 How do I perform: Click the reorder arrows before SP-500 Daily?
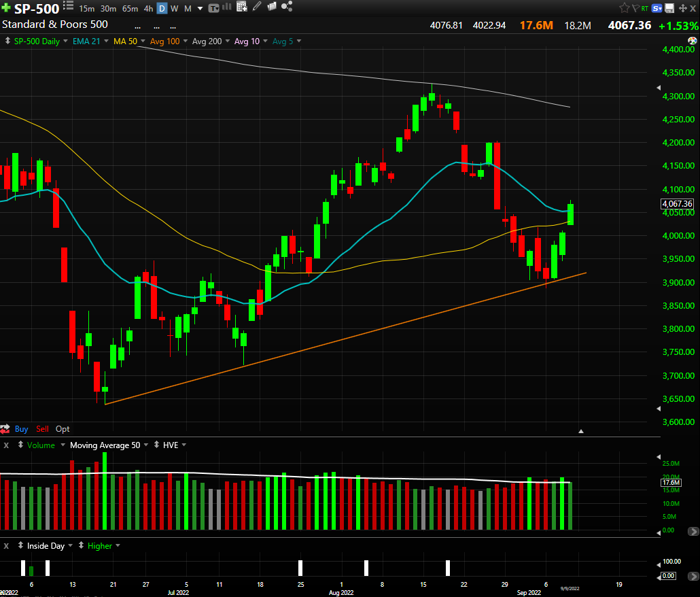7,41
